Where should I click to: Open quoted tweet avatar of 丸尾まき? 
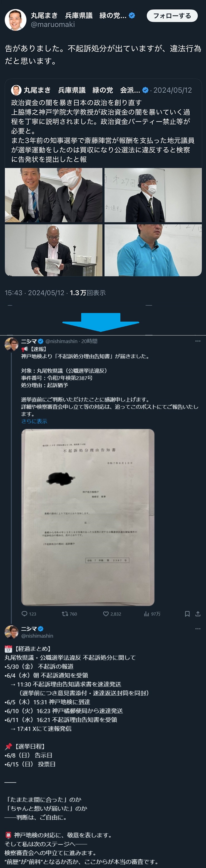point(16,90)
